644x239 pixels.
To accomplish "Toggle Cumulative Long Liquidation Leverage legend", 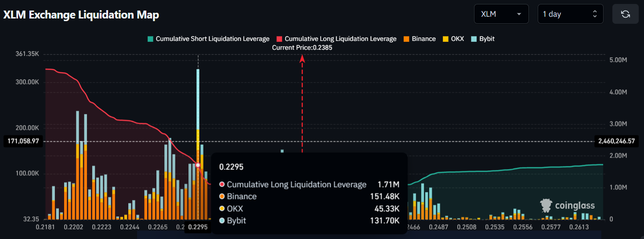I will point(336,39).
